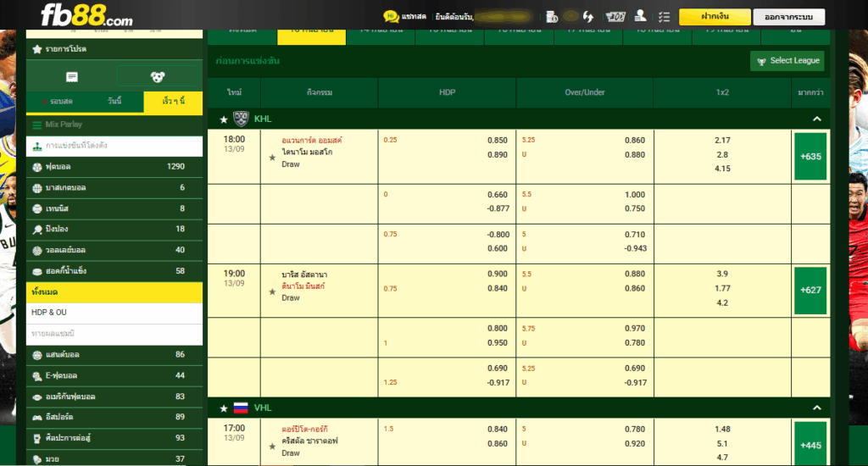Open the user account profile icon
868x466 pixels.
(x=641, y=16)
